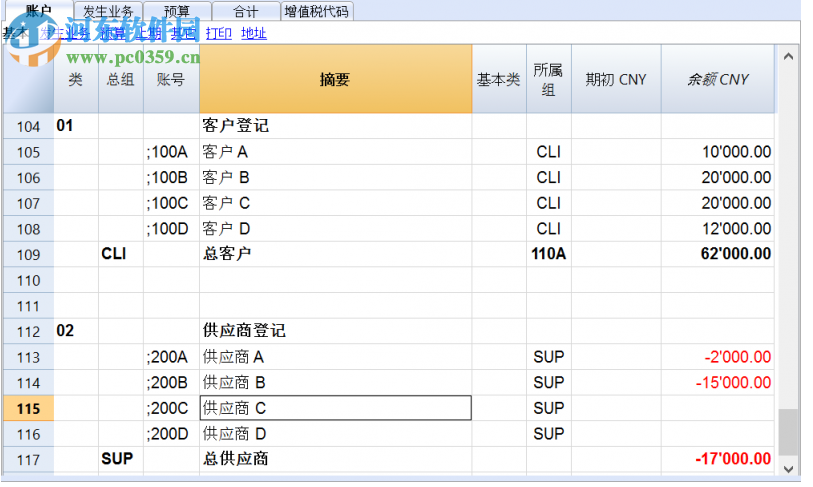Select the -17'000.00 total balance cell
This screenshot has height=487, width=813.
coord(718,459)
